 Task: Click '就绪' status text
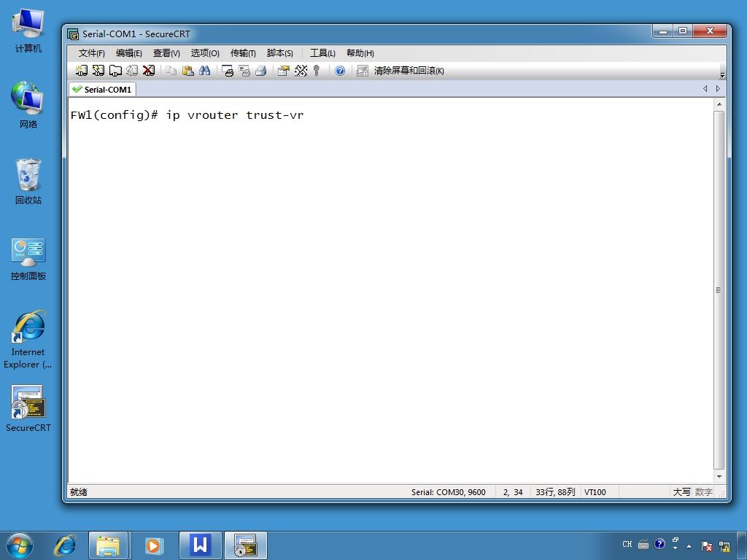pos(79,492)
